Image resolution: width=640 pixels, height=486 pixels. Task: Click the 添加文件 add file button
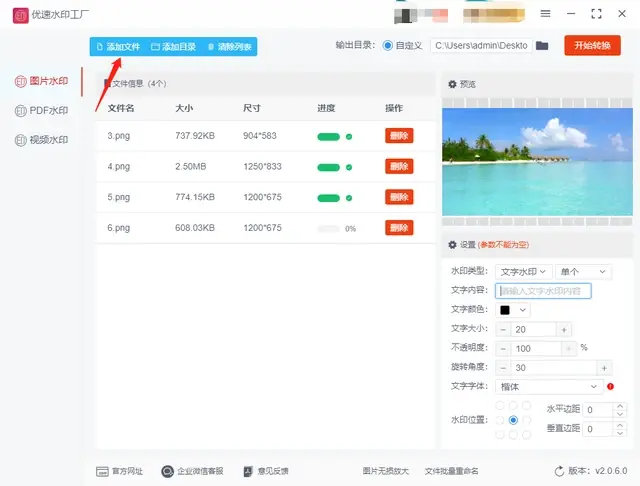pyautogui.click(x=117, y=47)
